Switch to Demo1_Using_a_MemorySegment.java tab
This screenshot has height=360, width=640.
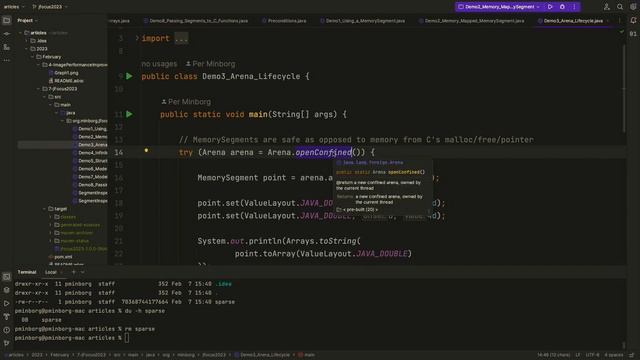pos(362,20)
